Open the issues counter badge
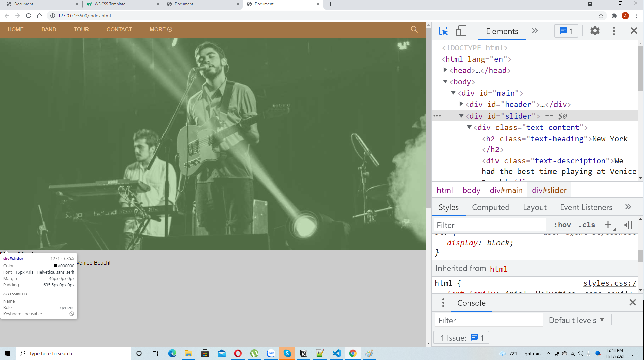Screen dimensions: 644x360 [x=566, y=31]
